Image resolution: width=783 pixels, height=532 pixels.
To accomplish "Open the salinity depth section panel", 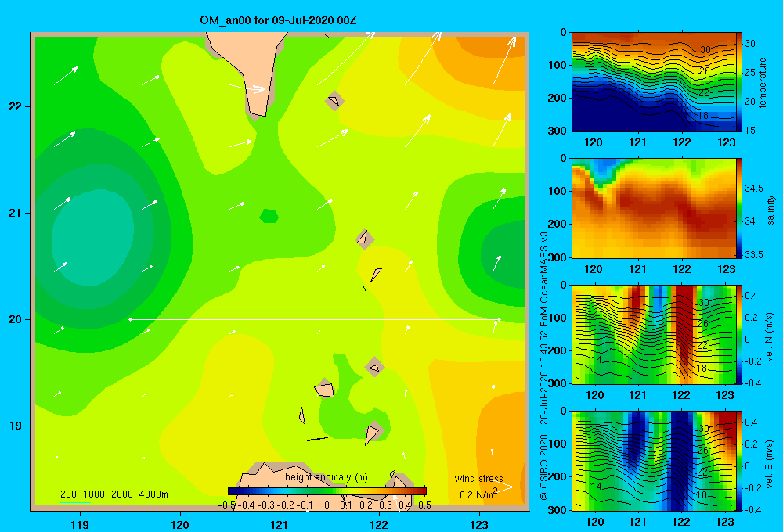I will click(x=654, y=208).
